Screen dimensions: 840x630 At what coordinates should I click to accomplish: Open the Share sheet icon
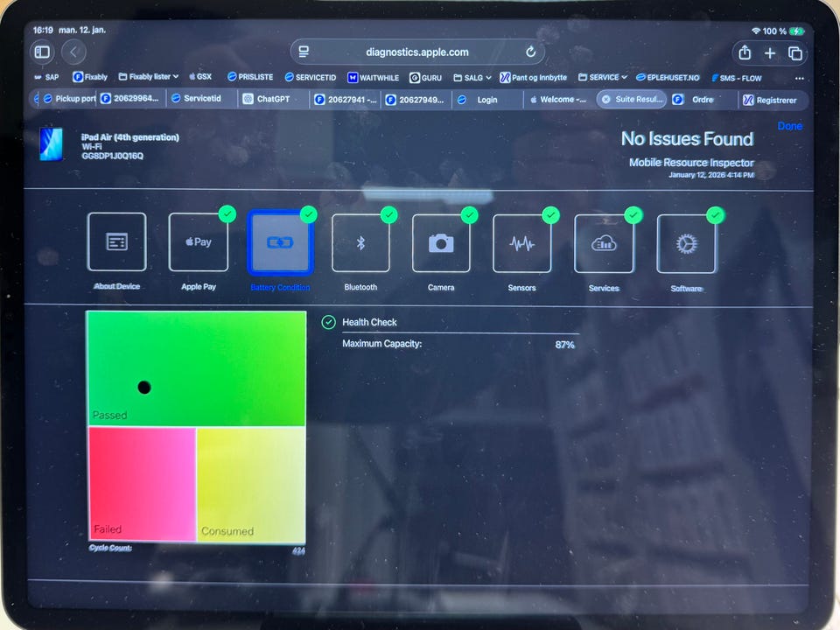[745, 52]
